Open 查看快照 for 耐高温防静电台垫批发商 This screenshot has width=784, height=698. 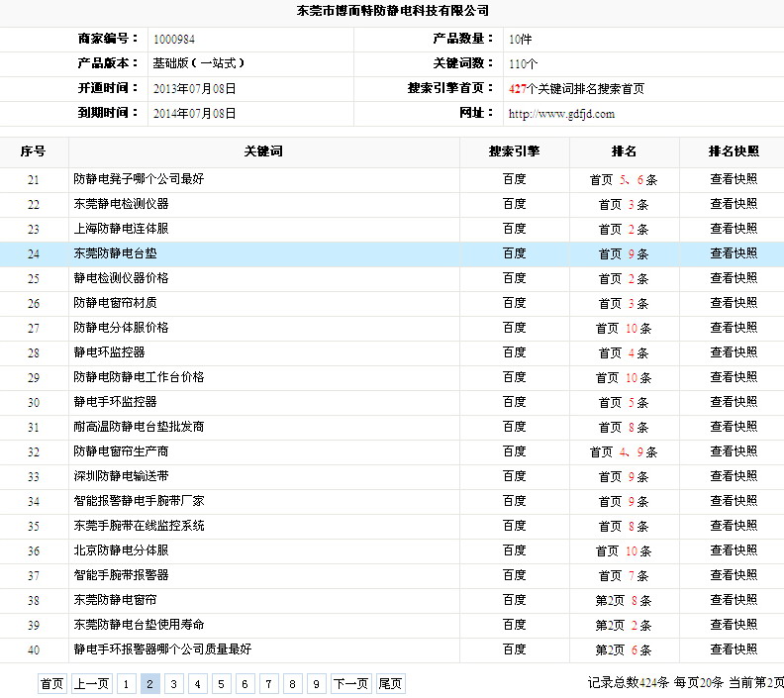coord(734,427)
